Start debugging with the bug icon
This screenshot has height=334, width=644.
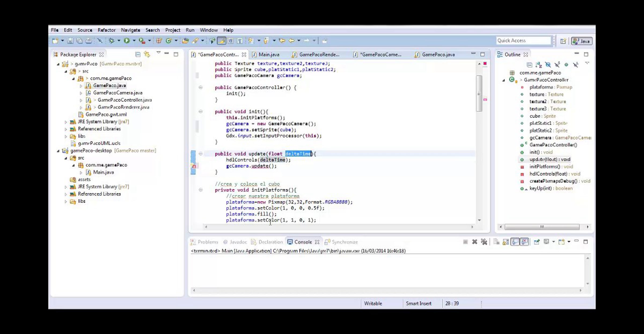pyautogui.click(x=111, y=41)
